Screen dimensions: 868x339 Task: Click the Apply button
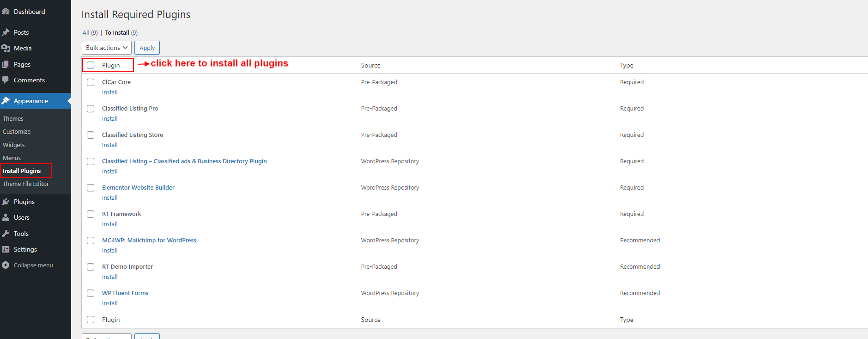tap(147, 48)
